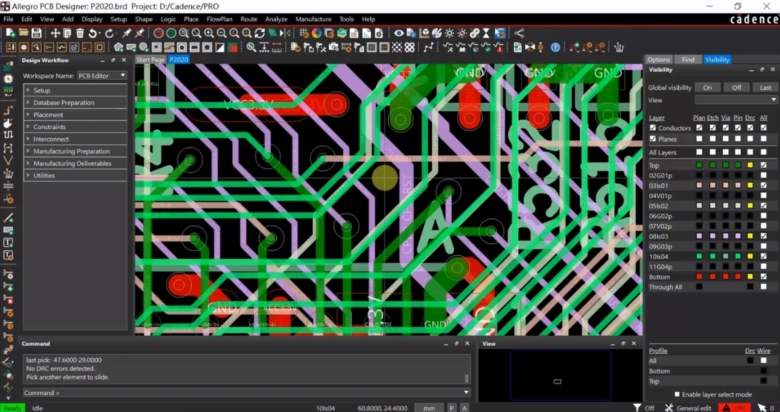Click the red square shape toolbar icon
780x412 pixels.
click(x=233, y=47)
